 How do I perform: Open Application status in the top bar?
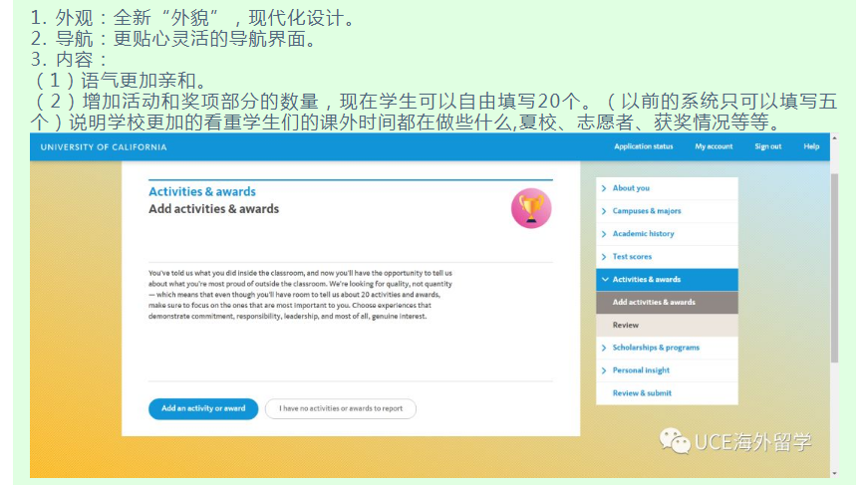point(643,146)
